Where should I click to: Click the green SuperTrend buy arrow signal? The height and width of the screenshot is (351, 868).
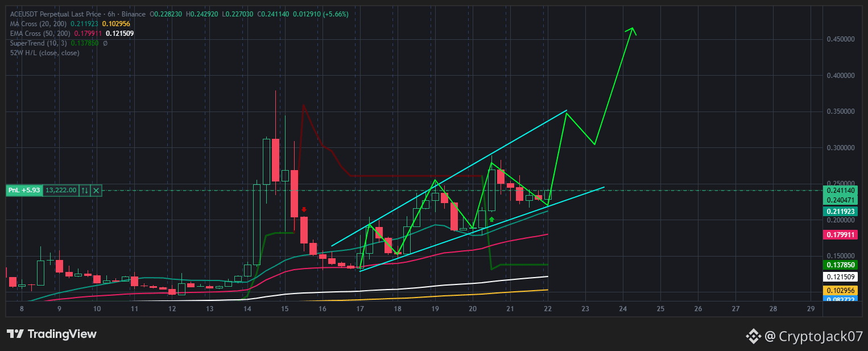[491, 219]
